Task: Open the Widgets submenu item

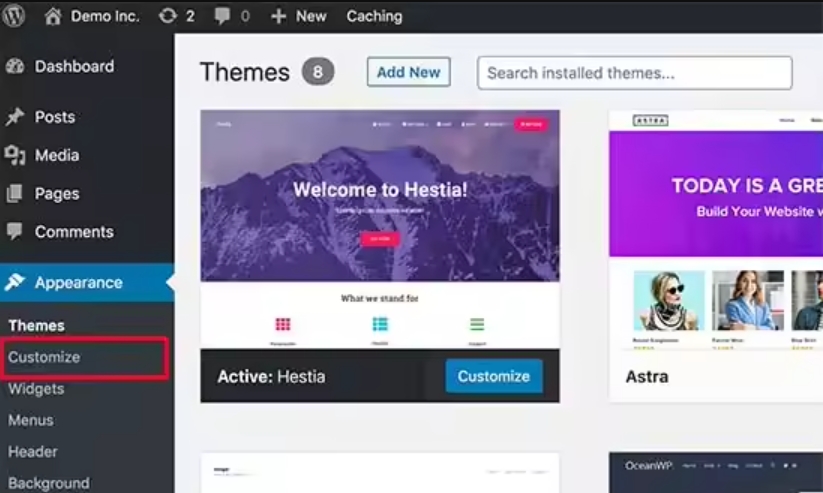Action: (36, 389)
